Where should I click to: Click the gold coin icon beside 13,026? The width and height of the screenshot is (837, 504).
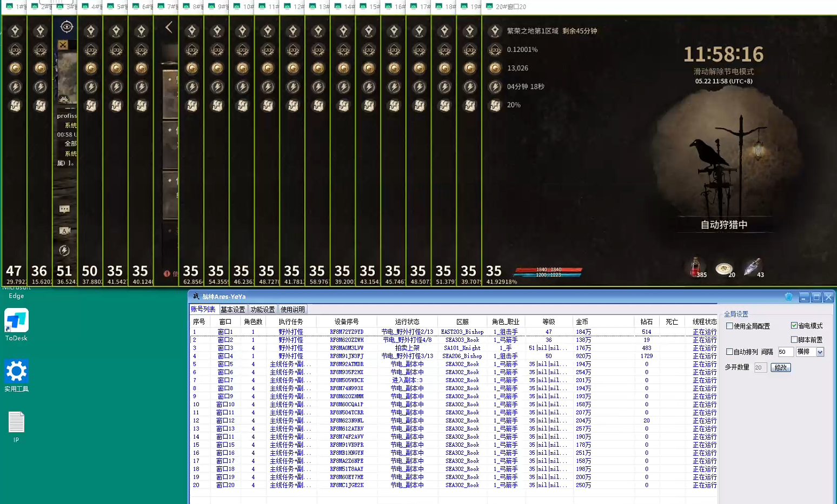click(x=495, y=68)
